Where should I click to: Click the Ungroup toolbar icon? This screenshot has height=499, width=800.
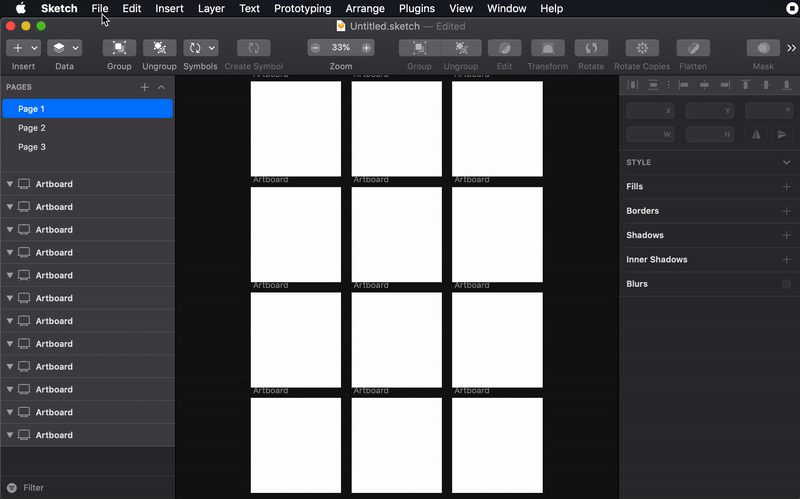(159, 48)
